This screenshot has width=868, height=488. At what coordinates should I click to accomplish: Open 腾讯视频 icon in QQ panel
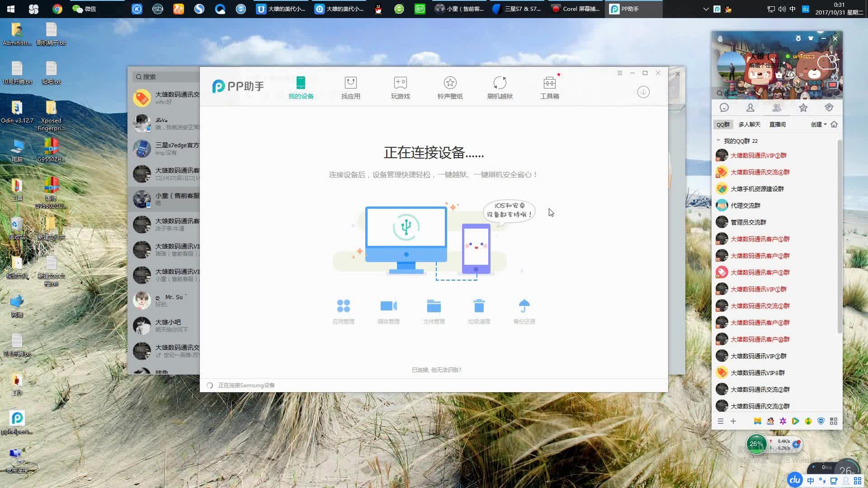[x=796, y=421]
